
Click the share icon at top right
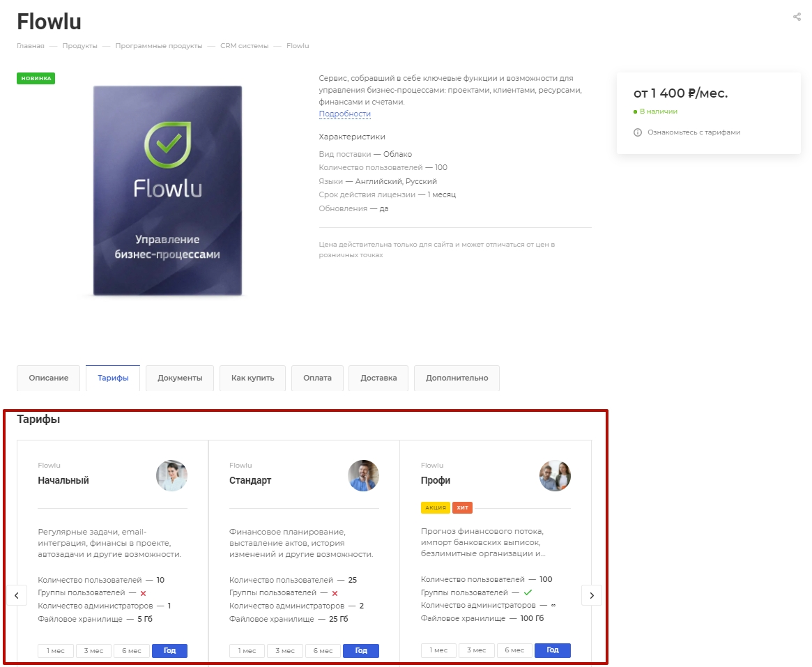(797, 17)
